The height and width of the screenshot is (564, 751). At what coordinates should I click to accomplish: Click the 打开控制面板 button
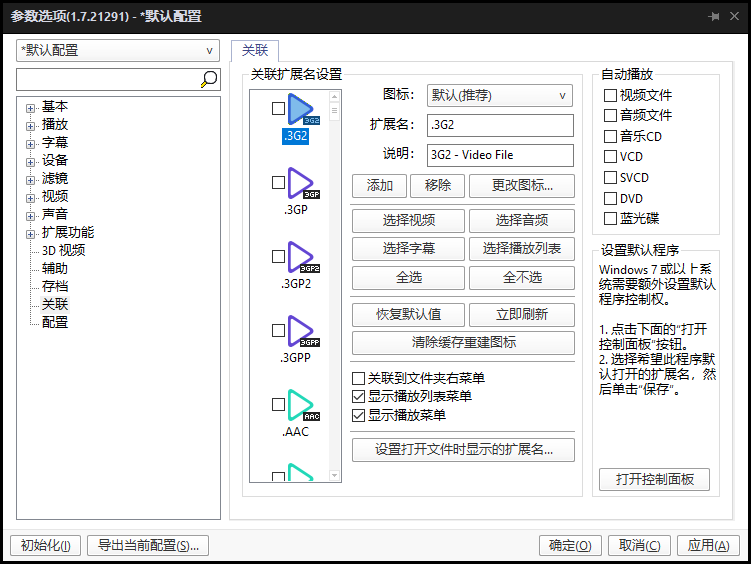point(654,480)
